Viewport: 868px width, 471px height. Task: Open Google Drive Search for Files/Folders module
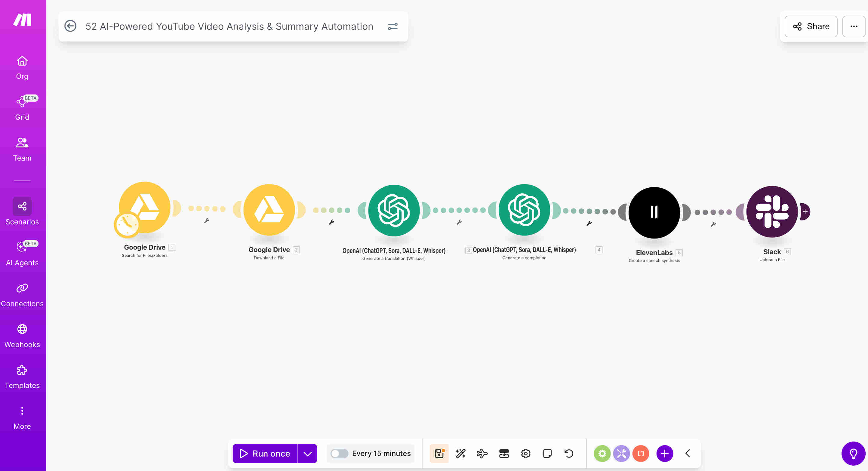click(x=145, y=207)
